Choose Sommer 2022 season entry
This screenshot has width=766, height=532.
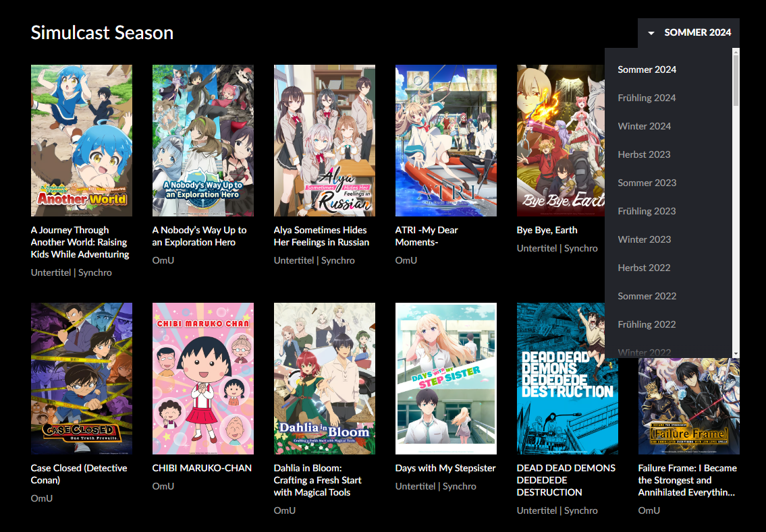tap(647, 296)
